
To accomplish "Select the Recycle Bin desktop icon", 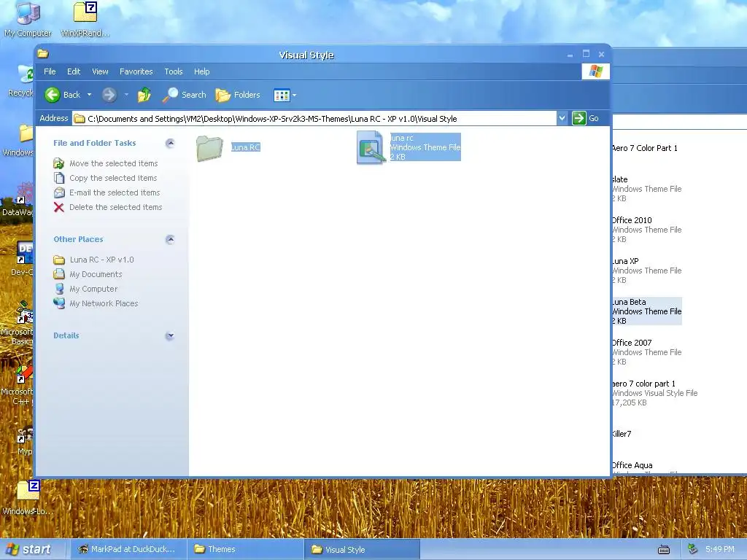I will [21, 81].
